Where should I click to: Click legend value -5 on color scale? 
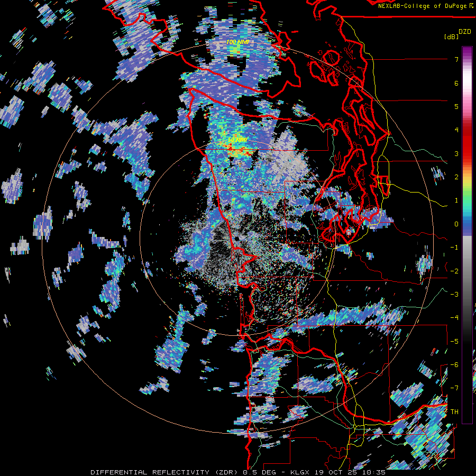click(454, 342)
